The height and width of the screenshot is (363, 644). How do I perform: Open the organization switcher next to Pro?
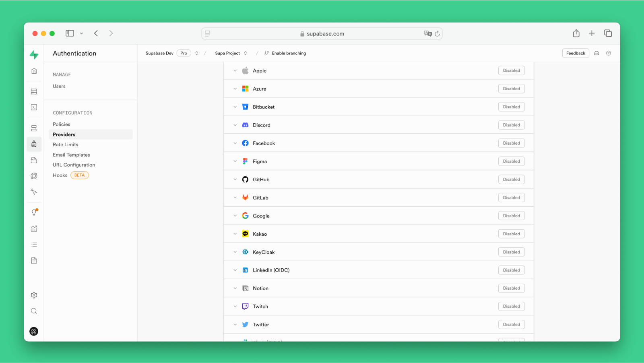(197, 53)
